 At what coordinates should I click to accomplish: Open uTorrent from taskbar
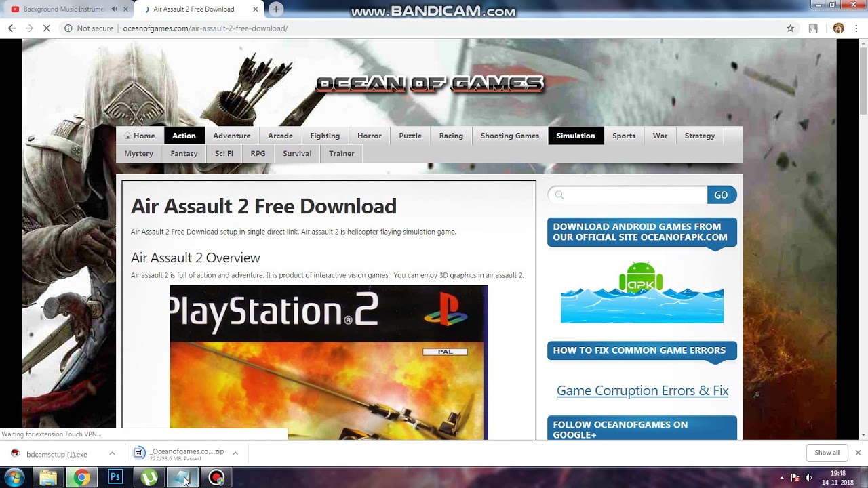149,478
